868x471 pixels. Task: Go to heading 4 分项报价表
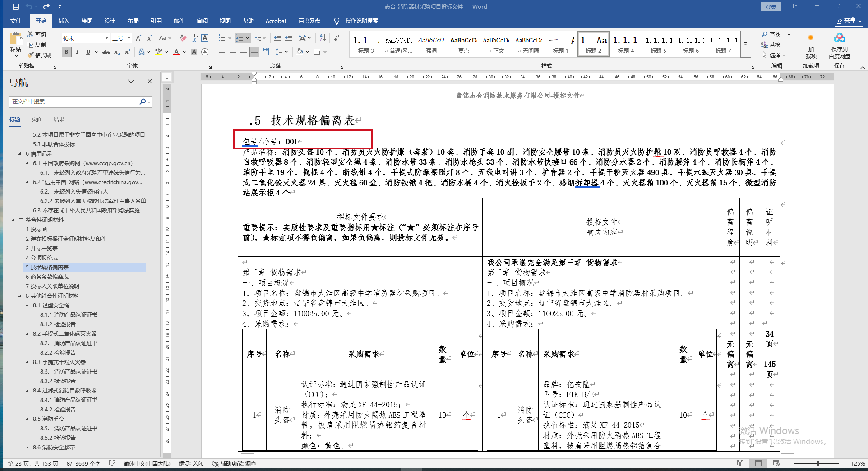tap(42, 258)
